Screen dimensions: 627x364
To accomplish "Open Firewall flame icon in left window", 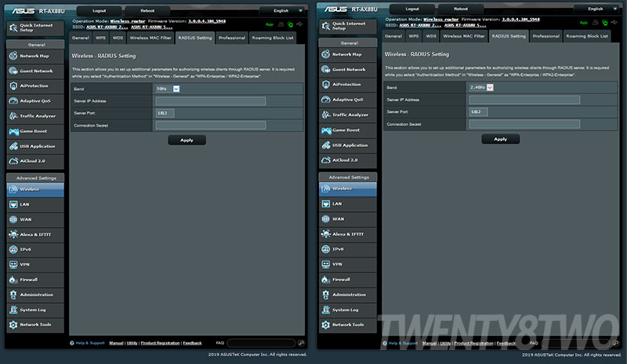I will pyautogui.click(x=13, y=279).
